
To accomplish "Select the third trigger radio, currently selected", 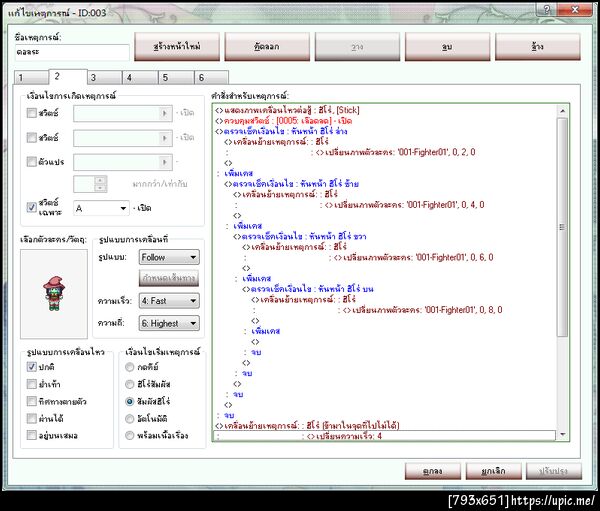I will point(130,402).
